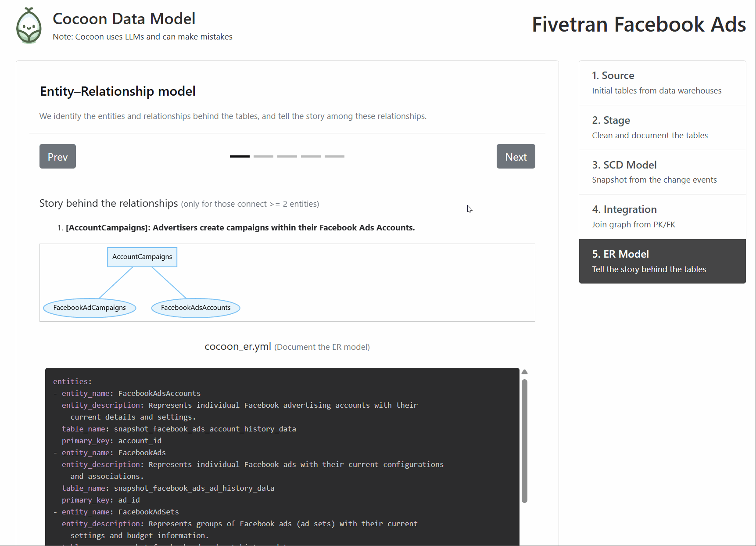Click the Next button
The width and height of the screenshot is (756, 546).
[516, 156]
